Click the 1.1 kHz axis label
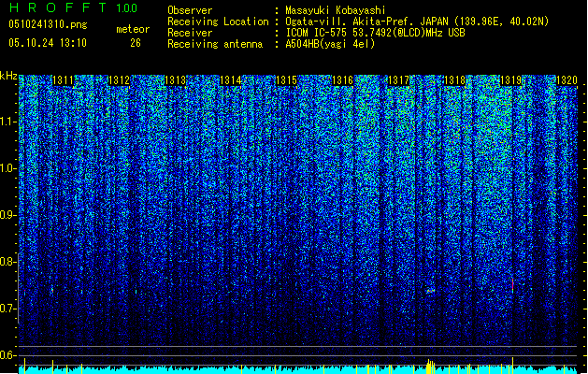The width and height of the screenshot is (588, 374). point(8,122)
